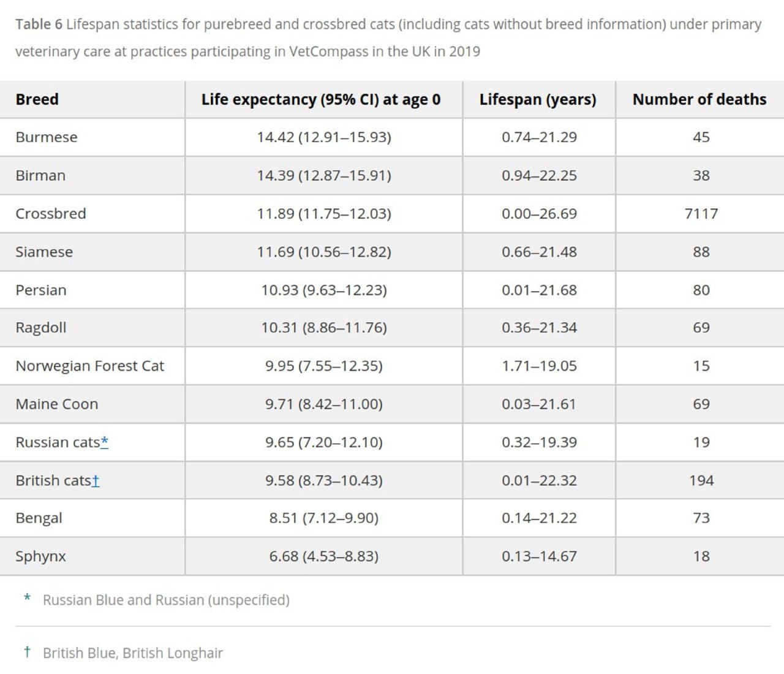Screen dimensions: 784x674
Task: Click the Breed column header
Action: (37, 99)
